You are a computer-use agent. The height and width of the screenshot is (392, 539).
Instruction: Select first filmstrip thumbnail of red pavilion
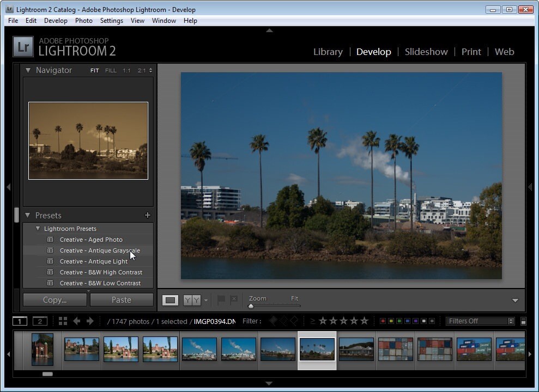[43, 349]
